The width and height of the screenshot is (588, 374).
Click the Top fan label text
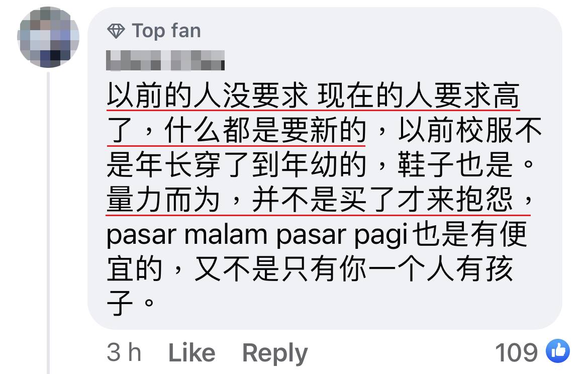pyautogui.click(x=166, y=31)
